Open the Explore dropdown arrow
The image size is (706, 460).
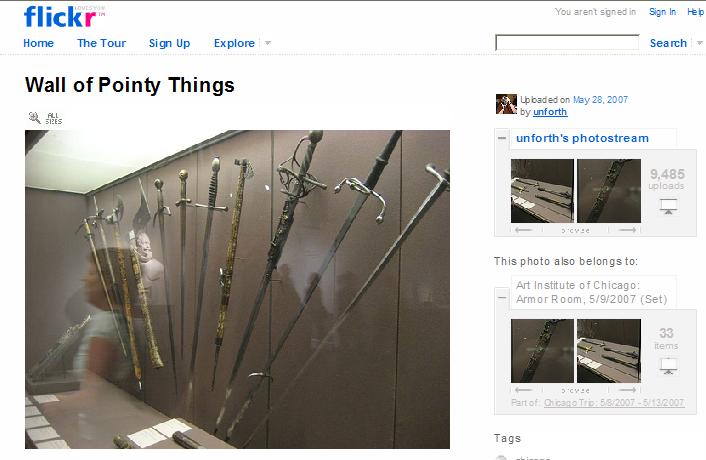point(268,43)
